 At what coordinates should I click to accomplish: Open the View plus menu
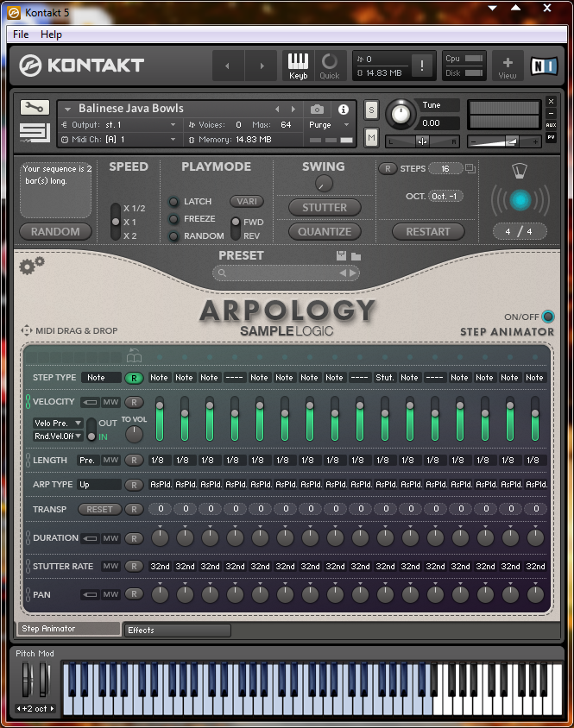[508, 66]
